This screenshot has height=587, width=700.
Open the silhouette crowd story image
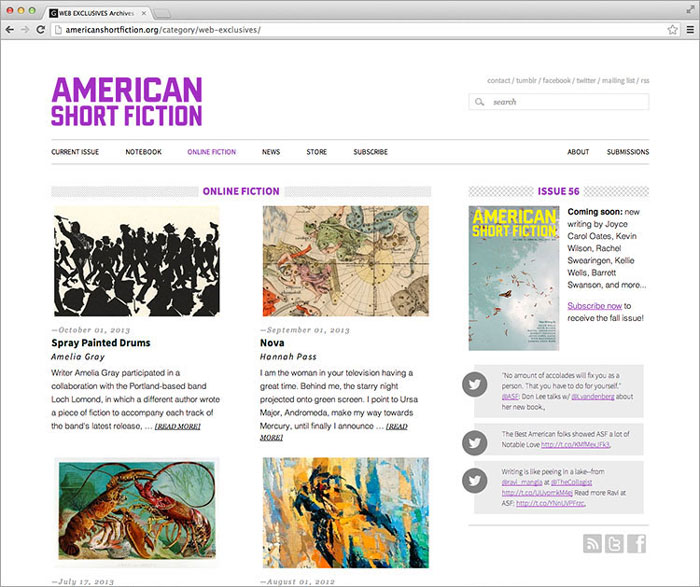coord(137,261)
